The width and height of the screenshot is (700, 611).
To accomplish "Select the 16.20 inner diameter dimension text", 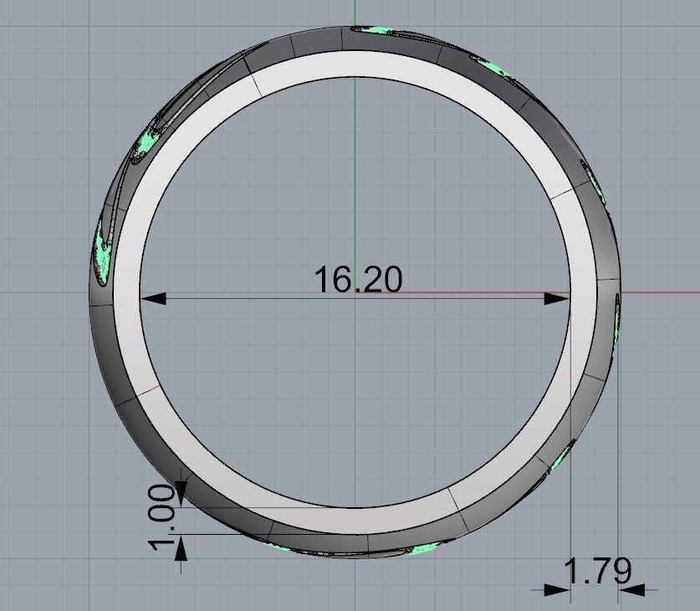I will point(358,280).
